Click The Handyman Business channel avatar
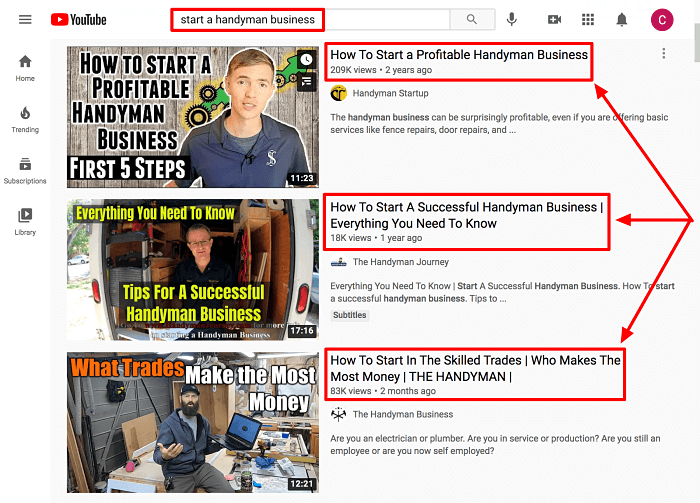The width and height of the screenshot is (700, 503). tap(339, 415)
